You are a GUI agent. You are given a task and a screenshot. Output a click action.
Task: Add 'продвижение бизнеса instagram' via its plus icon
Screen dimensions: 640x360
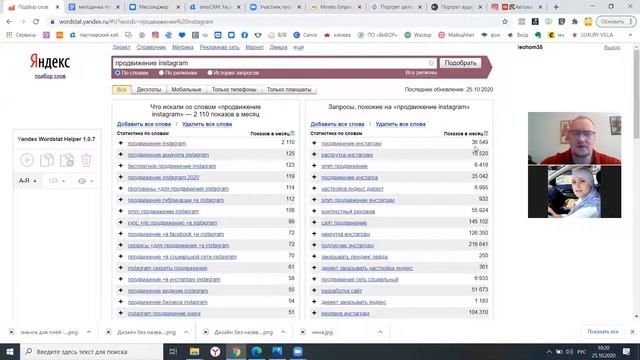tap(120, 302)
